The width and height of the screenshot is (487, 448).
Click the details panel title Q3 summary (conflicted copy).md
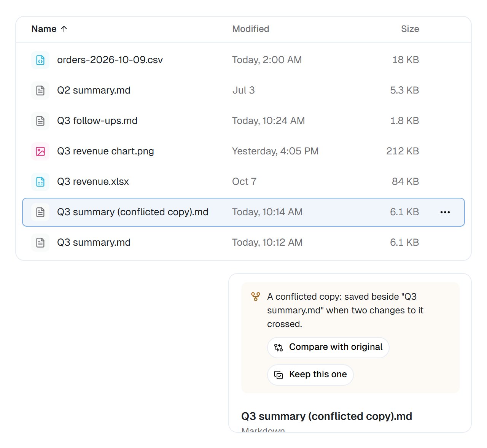tap(326, 416)
